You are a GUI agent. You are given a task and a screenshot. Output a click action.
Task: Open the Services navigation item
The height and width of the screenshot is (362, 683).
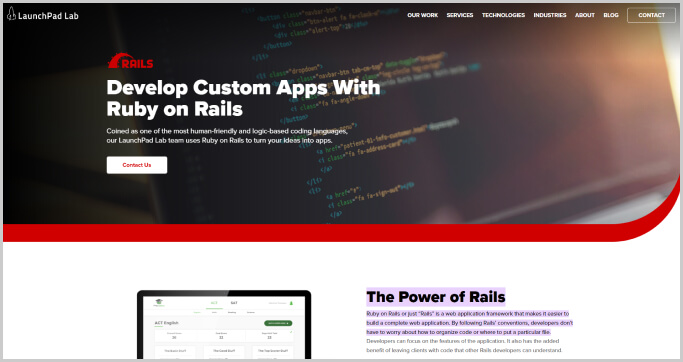460,15
